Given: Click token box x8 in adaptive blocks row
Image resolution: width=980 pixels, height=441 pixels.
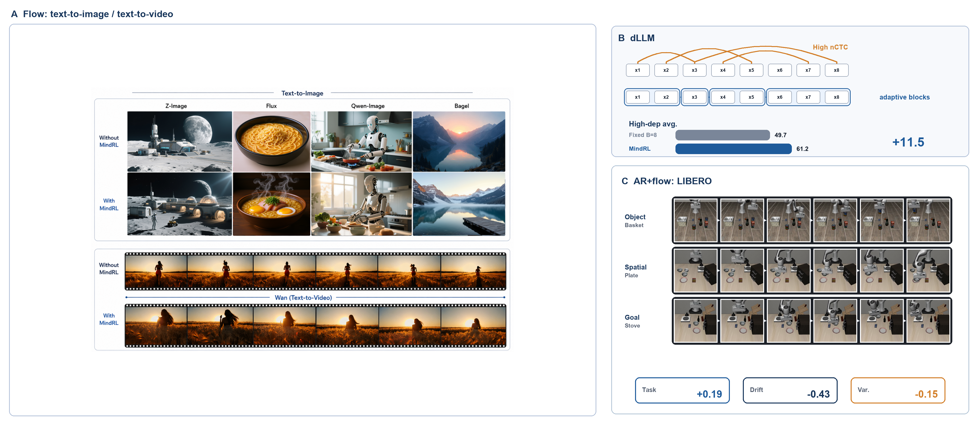Looking at the screenshot, I should [x=837, y=97].
